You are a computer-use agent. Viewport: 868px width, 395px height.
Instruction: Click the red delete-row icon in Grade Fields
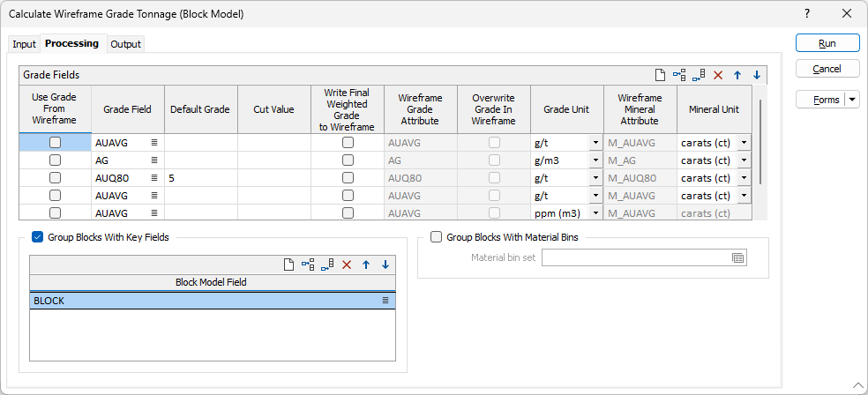coord(718,76)
